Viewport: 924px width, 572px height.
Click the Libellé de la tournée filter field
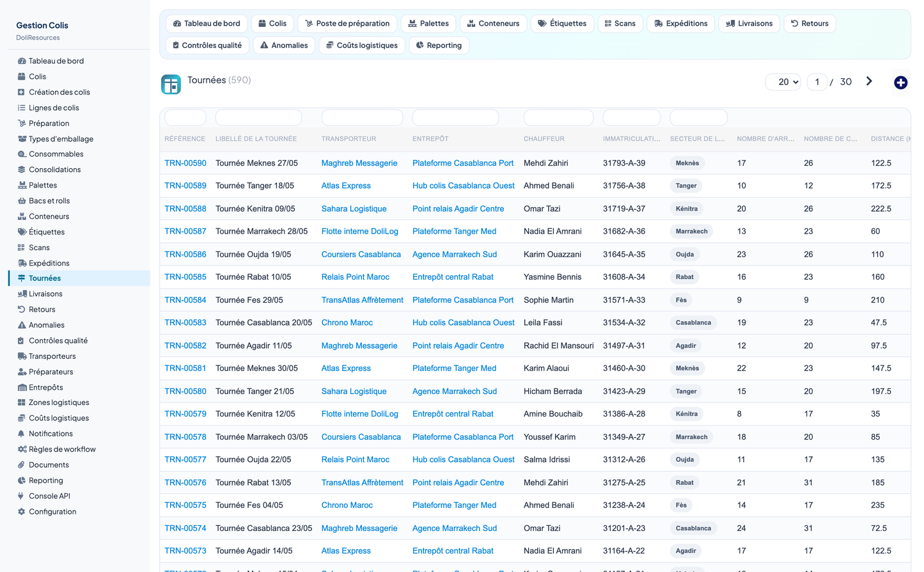click(x=258, y=118)
